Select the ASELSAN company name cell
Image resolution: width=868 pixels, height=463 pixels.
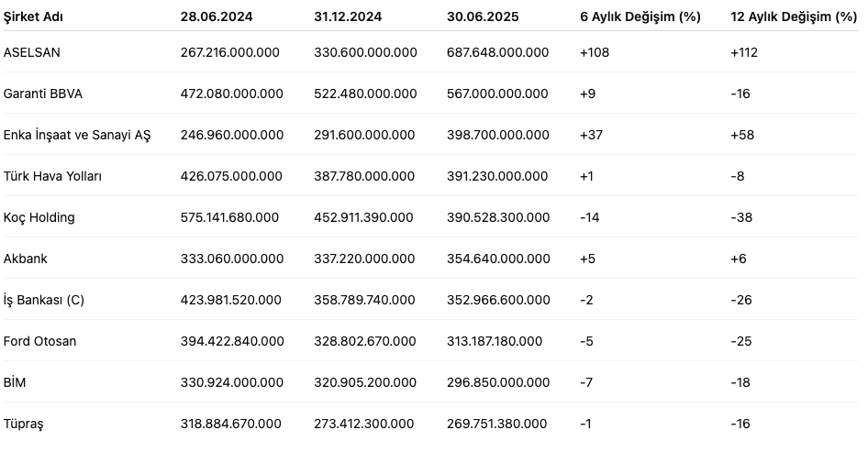(32, 52)
